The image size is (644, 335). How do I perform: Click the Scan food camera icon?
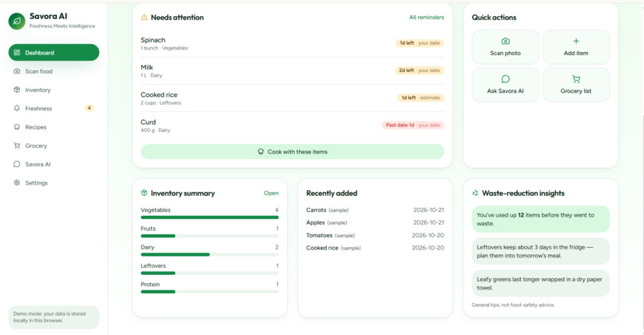pos(17,71)
